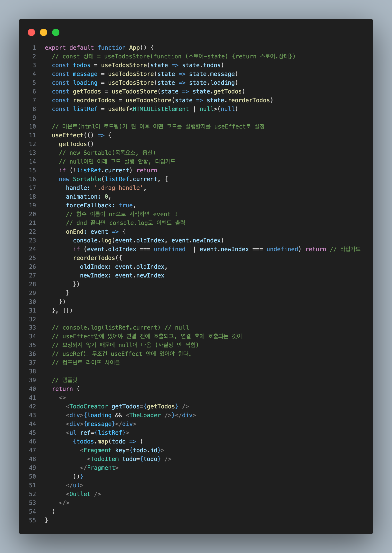The height and width of the screenshot is (553, 392).
Task: Click '// console.log(listRef.current) // null' comment
Action: point(121,328)
